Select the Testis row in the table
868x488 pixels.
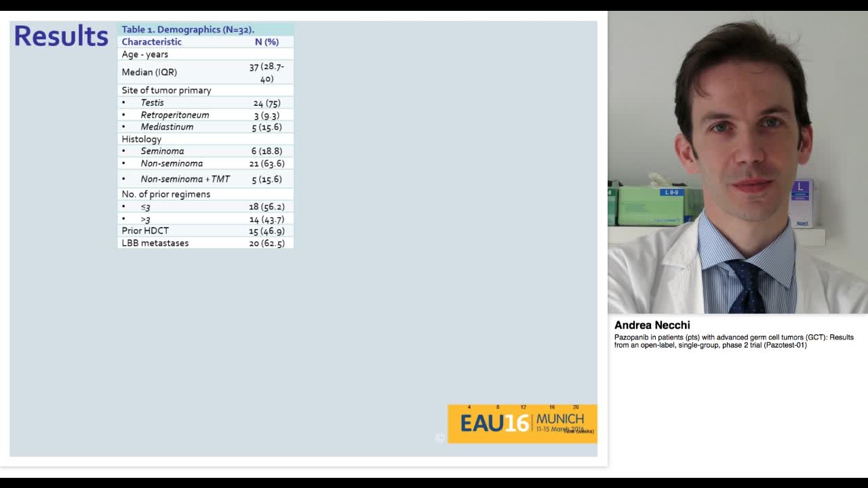click(153, 102)
